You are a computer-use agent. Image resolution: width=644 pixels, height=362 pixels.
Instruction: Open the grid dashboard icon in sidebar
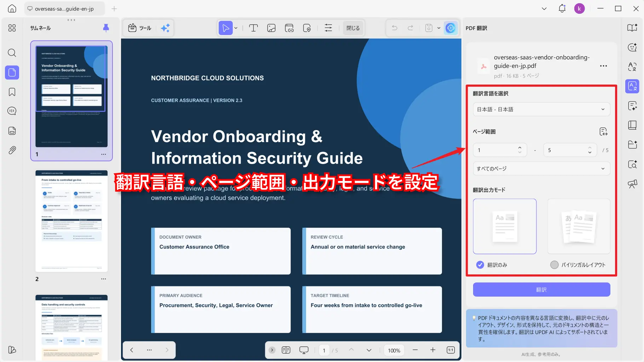pyautogui.click(x=12, y=28)
